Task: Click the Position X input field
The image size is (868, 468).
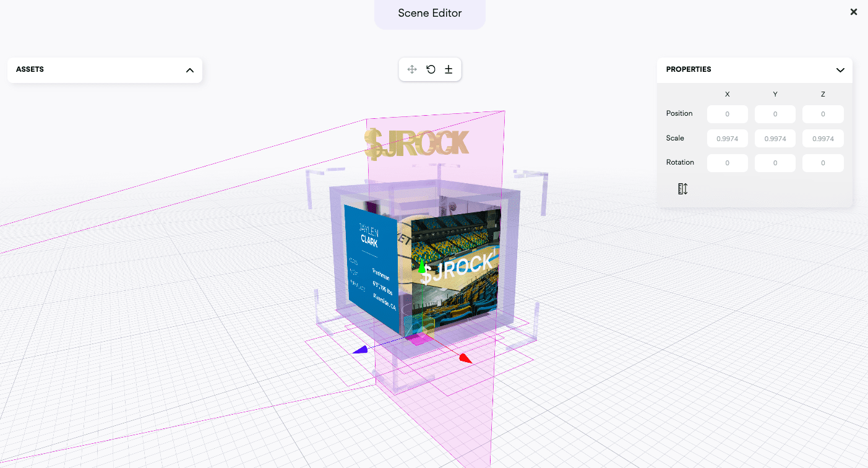Action: coord(727,114)
